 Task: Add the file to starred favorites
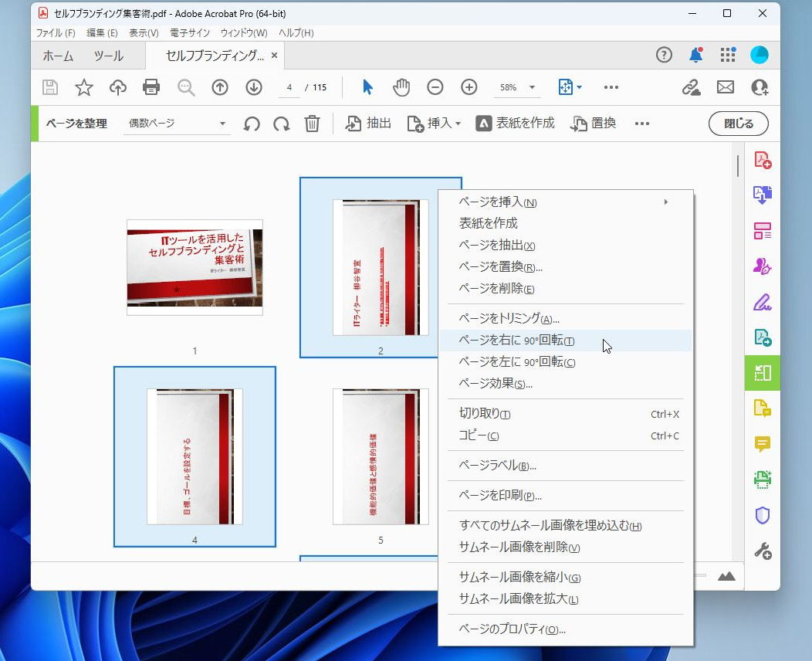[x=84, y=87]
